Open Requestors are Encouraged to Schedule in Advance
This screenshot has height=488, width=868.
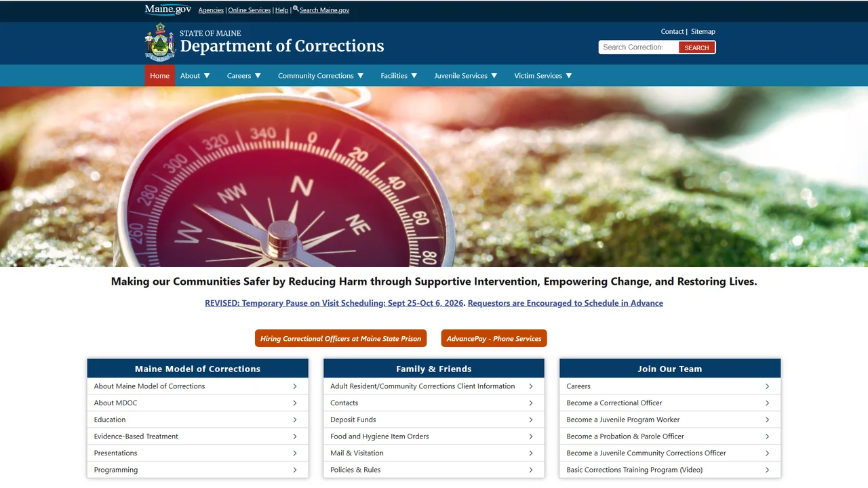(566, 303)
